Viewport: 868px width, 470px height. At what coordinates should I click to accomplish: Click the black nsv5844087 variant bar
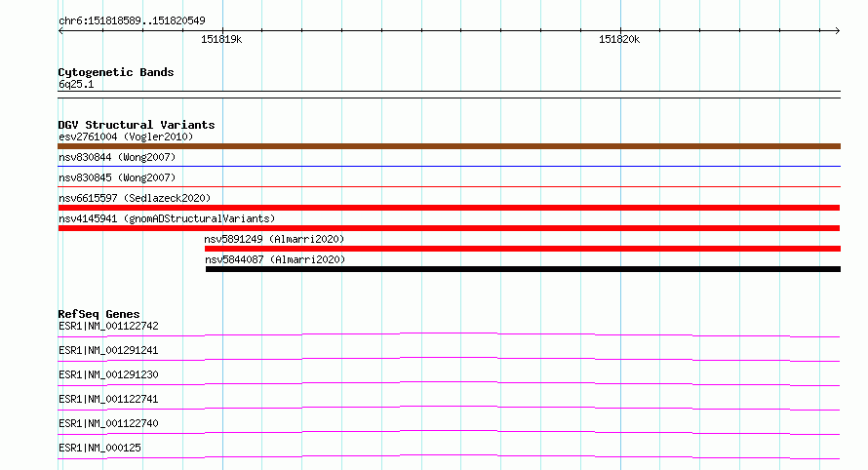(x=523, y=269)
